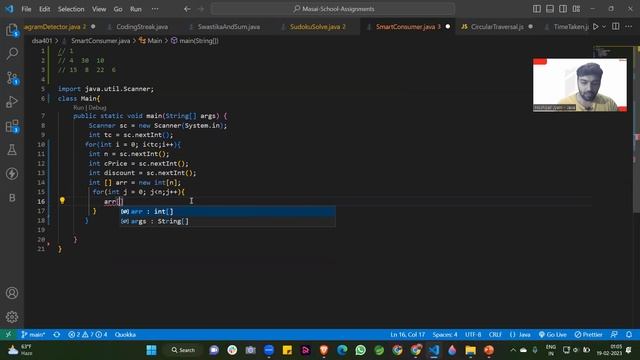The width and height of the screenshot is (640, 360).
Task: Switch to CircularTraversal.js tab
Action: click(497, 27)
